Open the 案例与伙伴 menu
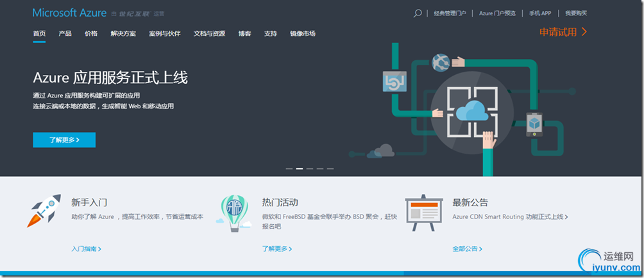Image resolution: width=644 pixels, height=278 pixels. click(165, 33)
